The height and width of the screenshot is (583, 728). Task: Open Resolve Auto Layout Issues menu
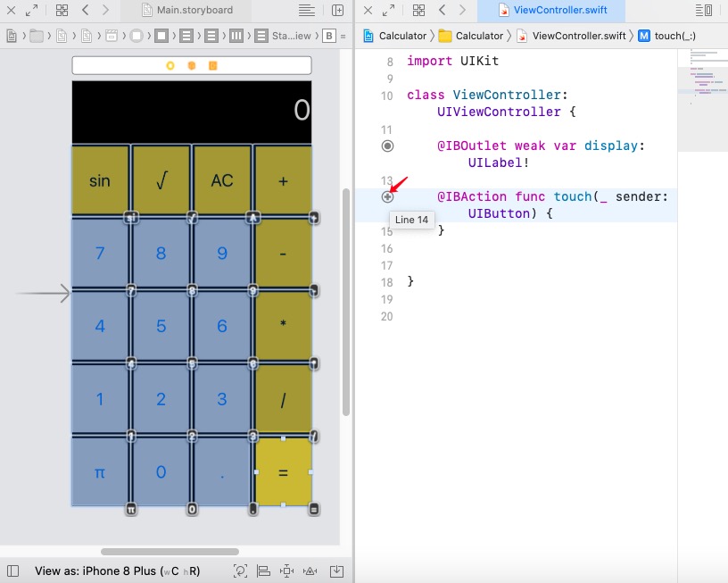tap(310, 571)
